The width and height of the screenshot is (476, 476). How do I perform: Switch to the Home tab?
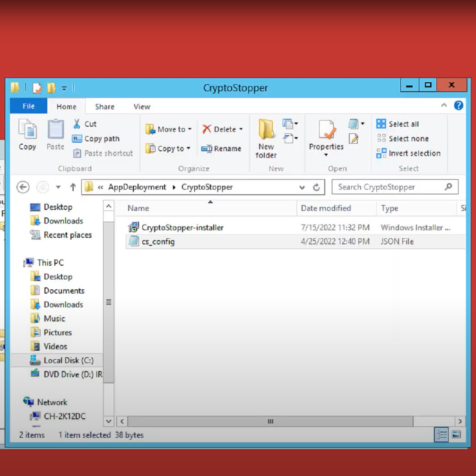66,106
